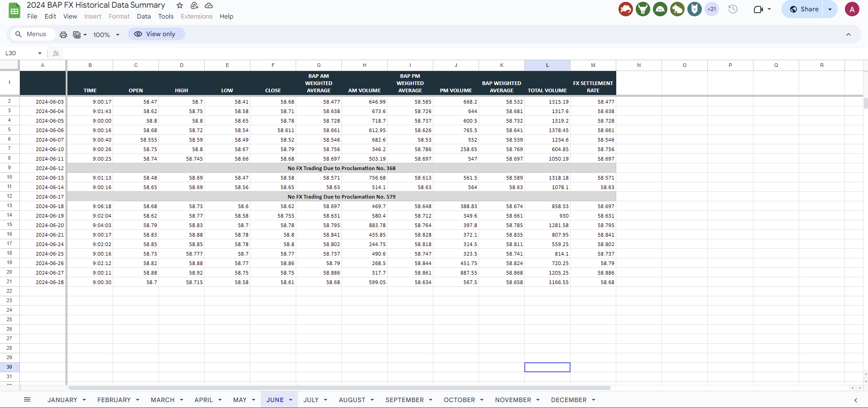Image resolution: width=868 pixels, height=408 pixels.
Task: Open the View menu
Action: pyautogui.click(x=70, y=16)
